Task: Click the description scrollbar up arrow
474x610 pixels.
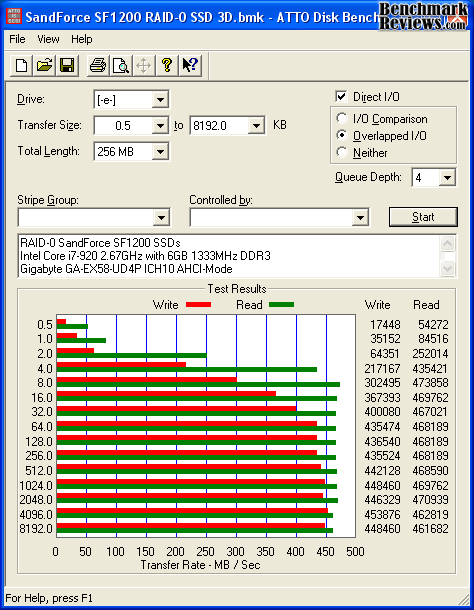Action: point(447,244)
